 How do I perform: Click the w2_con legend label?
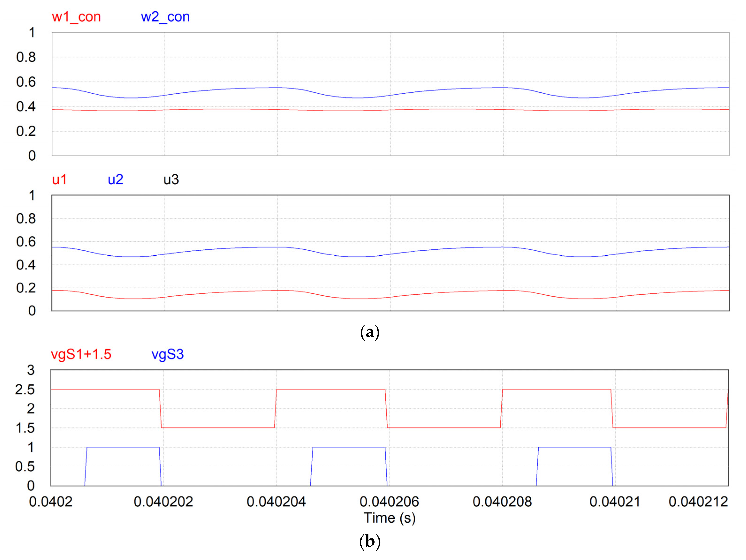[x=165, y=17]
